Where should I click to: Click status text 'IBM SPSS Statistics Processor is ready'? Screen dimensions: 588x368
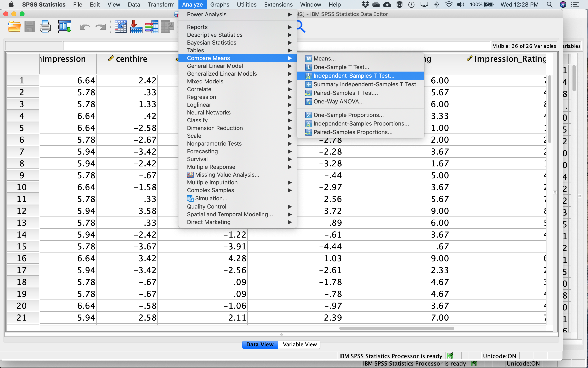coord(390,356)
